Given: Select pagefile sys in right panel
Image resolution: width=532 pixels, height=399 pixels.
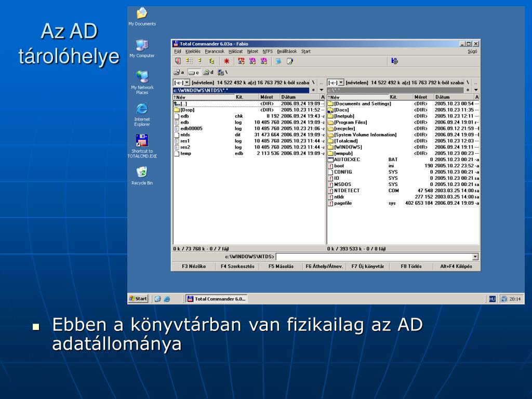Looking at the screenshot, I should coord(403,203).
